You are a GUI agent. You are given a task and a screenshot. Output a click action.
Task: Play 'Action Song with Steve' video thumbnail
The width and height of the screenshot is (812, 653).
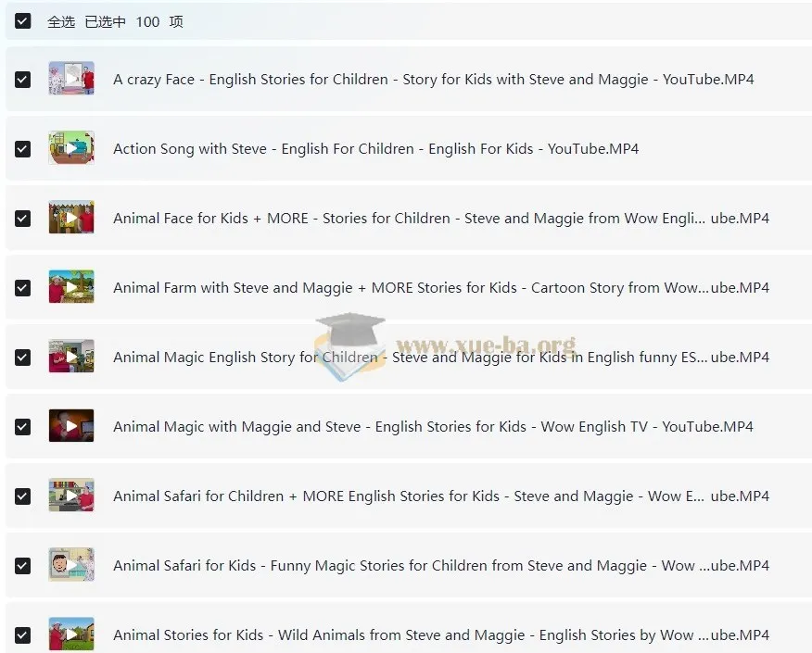click(71, 148)
